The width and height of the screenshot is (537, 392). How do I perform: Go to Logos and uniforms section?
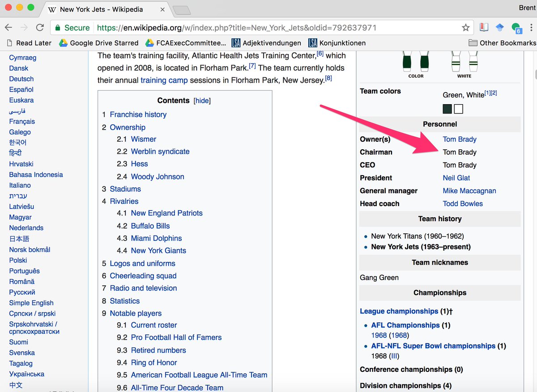(x=142, y=263)
